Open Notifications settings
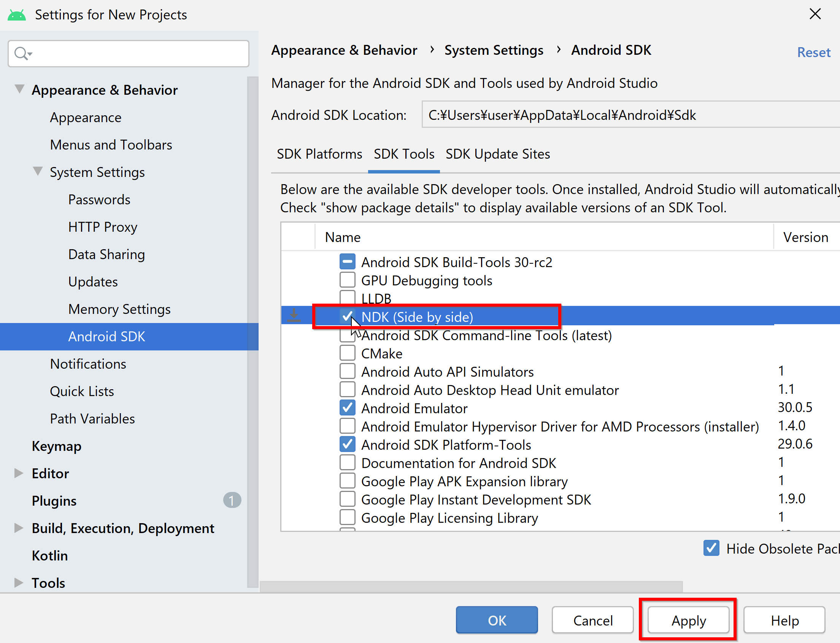 (88, 364)
